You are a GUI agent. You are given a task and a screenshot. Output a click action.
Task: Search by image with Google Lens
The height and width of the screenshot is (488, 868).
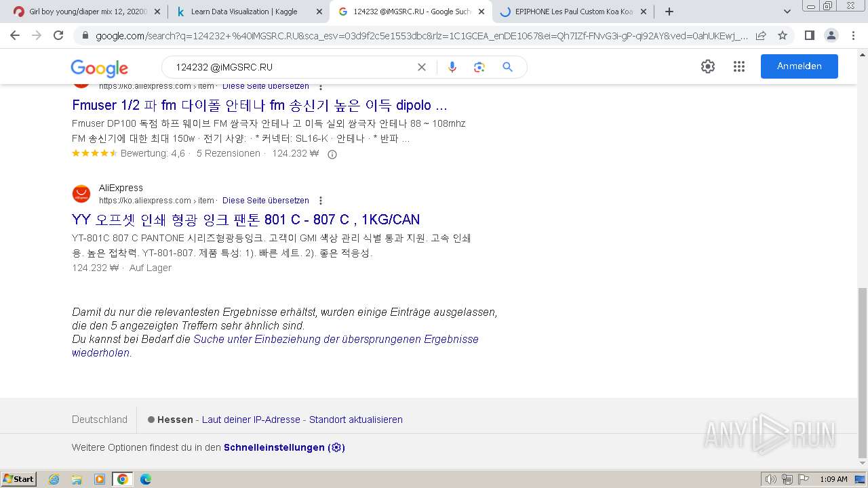tap(479, 67)
